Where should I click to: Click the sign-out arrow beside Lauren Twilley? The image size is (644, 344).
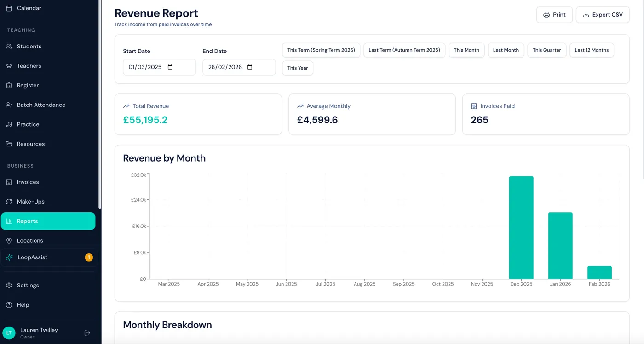pyautogui.click(x=87, y=332)
